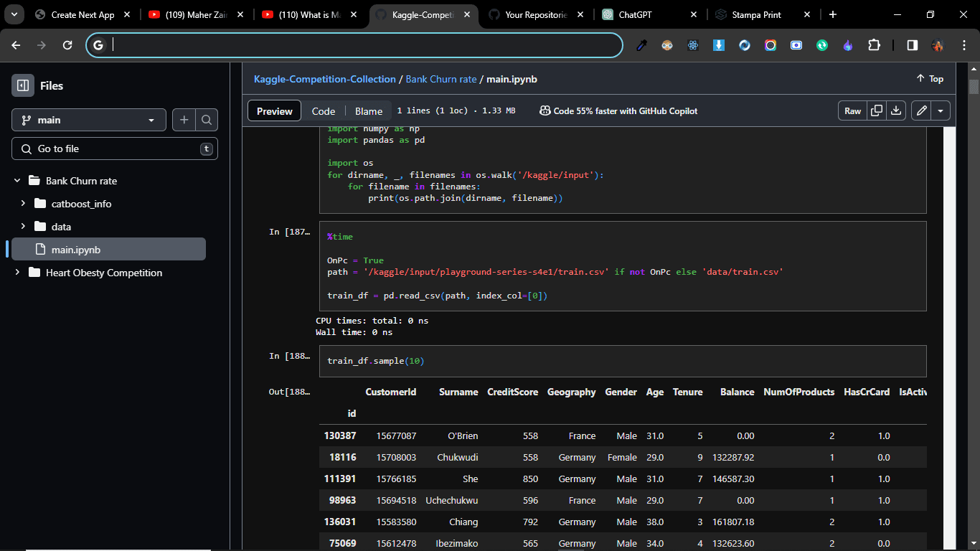
Task: Open more edit options dropdown arrow
Action: pos(941,110)
